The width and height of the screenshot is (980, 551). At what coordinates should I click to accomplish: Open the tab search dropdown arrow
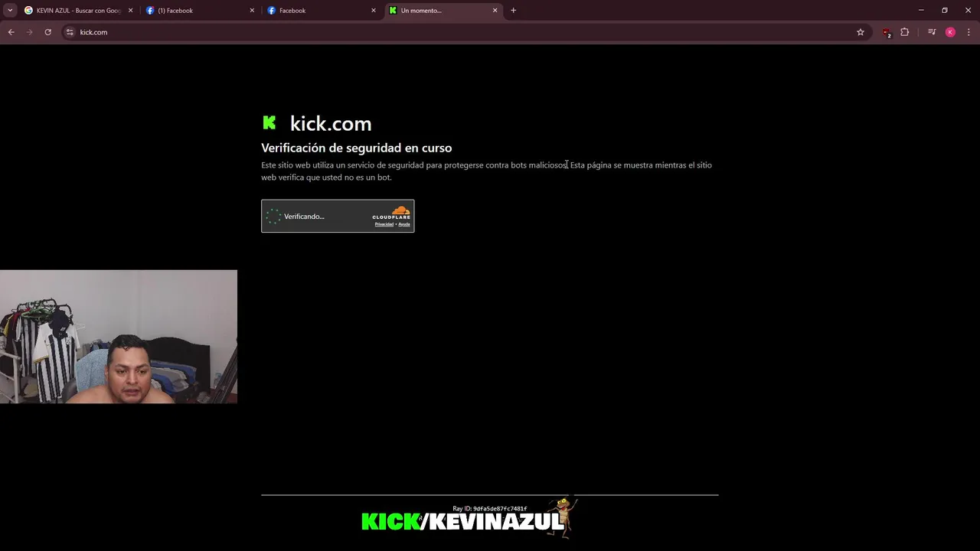click(10, 10)
